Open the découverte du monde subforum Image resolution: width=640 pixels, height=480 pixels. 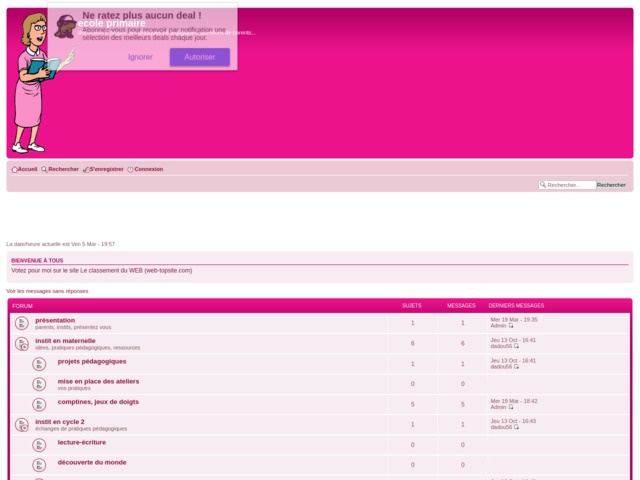tap(92, 462)
